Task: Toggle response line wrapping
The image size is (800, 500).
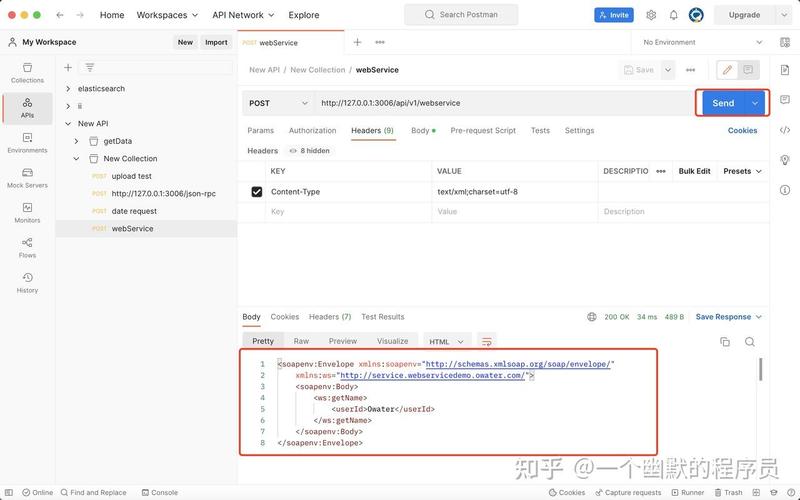Action: [x=487, y=342]
